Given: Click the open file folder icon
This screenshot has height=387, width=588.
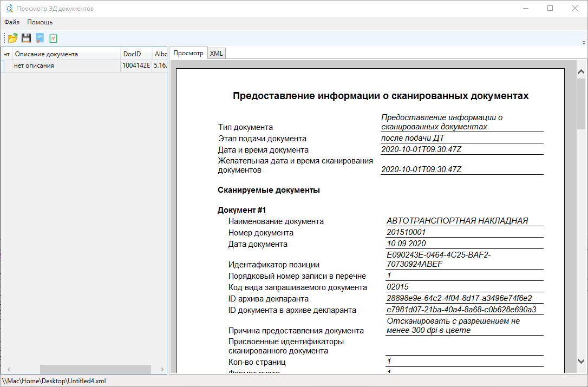Looking at the screenshot, I should click(x=12, y=38).
